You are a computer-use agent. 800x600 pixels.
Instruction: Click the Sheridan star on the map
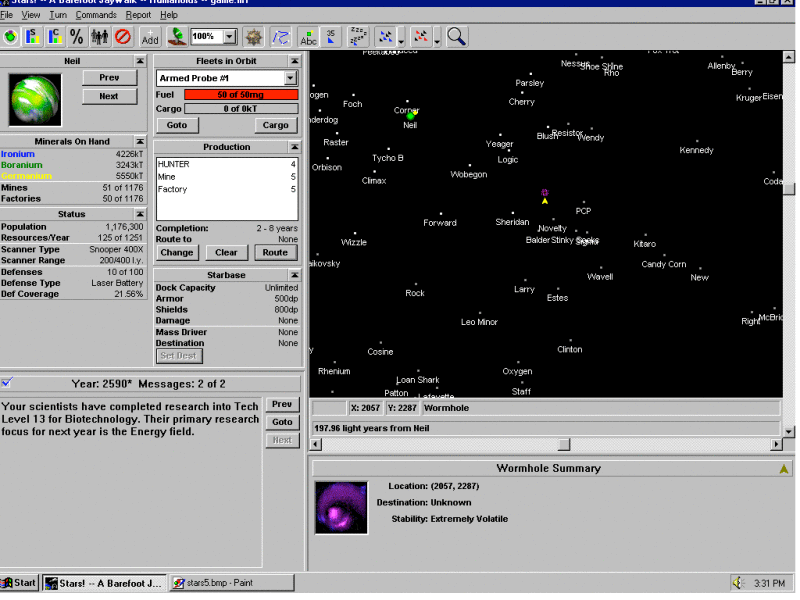[513, 213]
